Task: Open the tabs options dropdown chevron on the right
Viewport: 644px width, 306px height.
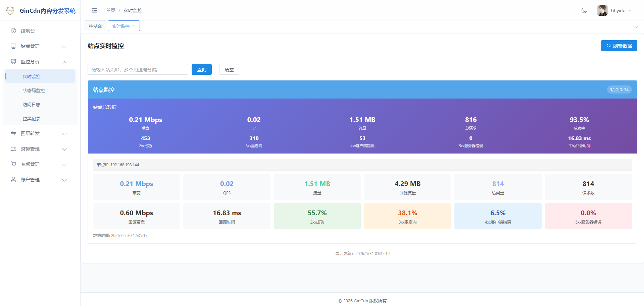Action: [x=635, y=27]
